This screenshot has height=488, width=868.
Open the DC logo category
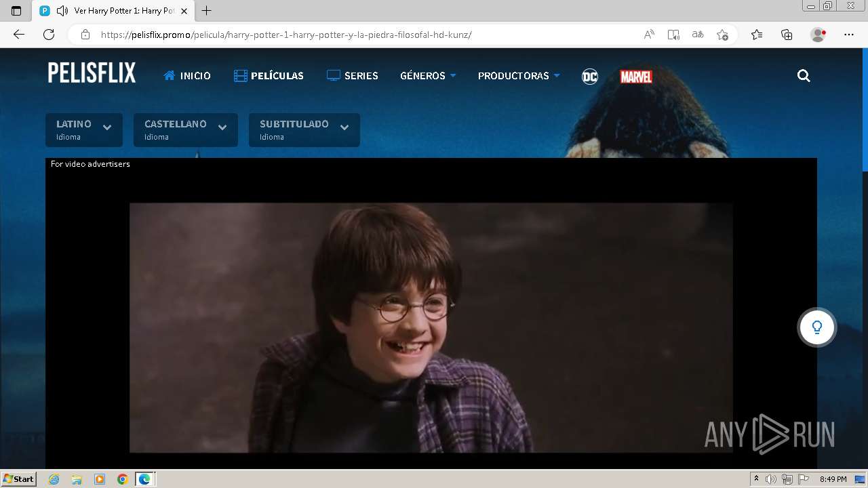tap(590, 77)
